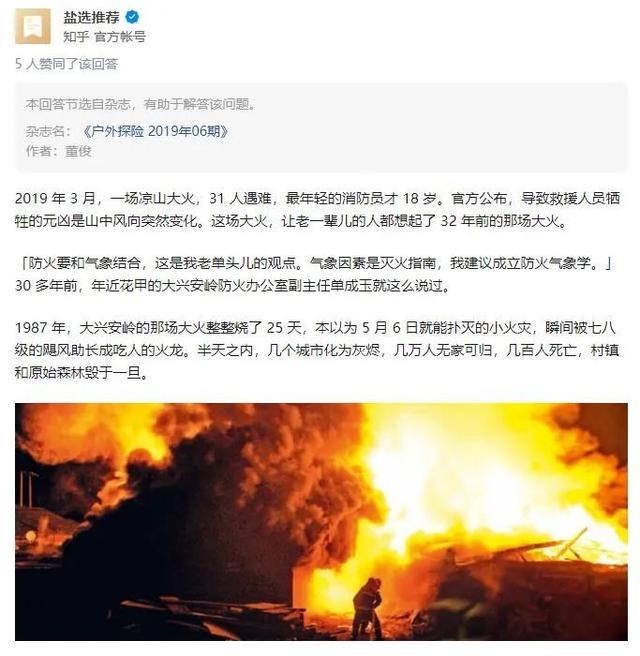View the 5 人赞同了该回答 voters

pos(67,64)
